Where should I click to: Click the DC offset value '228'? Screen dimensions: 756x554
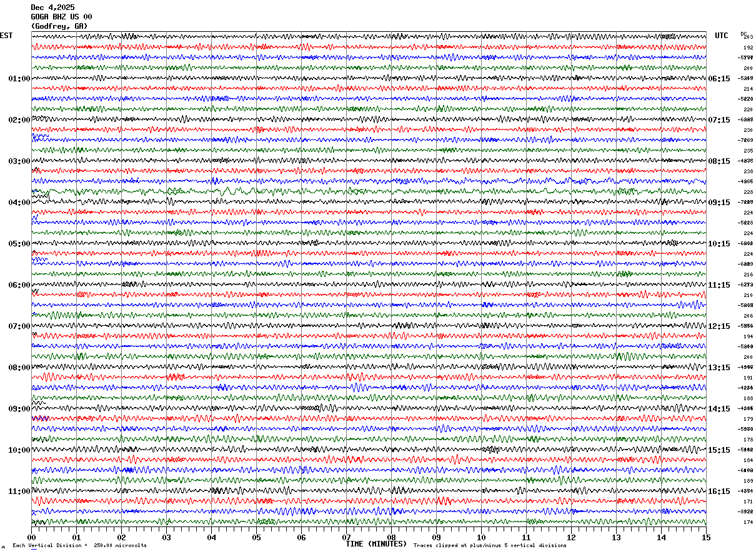click(x=748, y=192)
